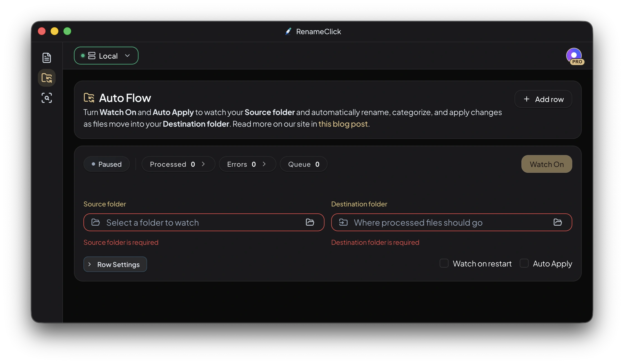Select the Auto Flow folder-sync sidebar icon

click(46, 78)
